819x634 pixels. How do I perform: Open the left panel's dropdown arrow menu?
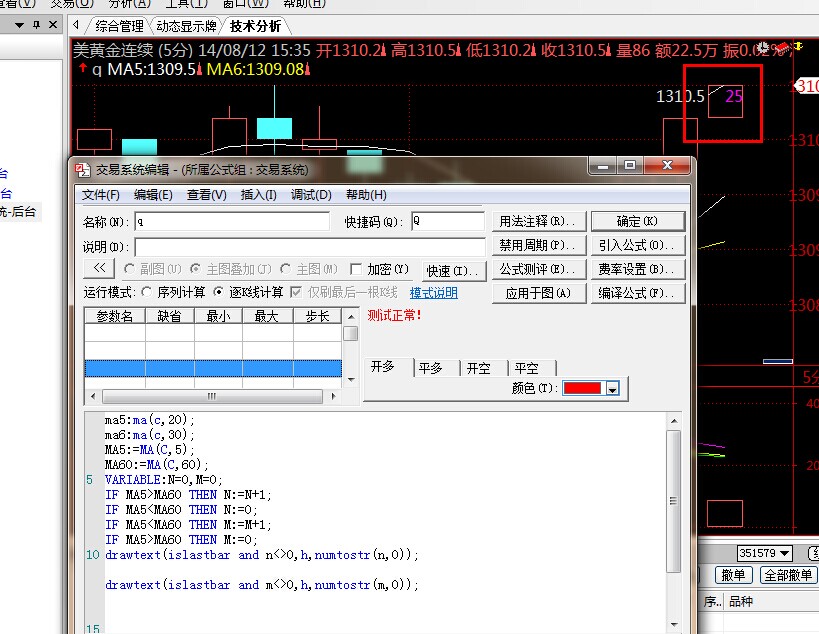(x=19, y=25)
